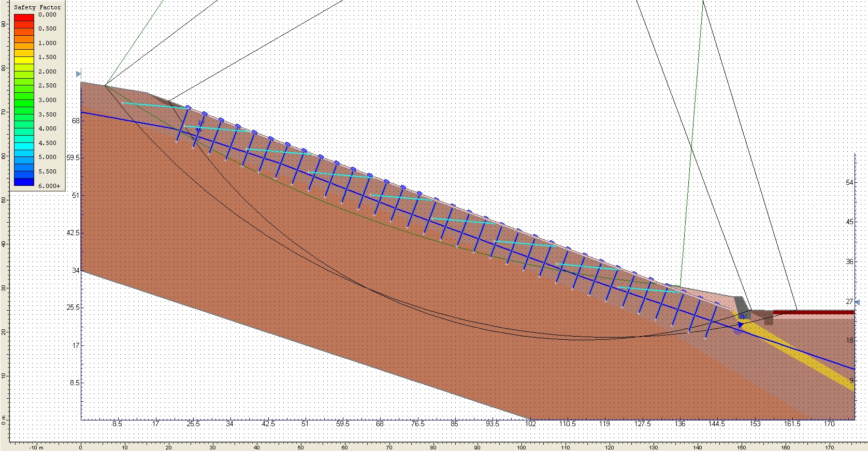Click the red 0.000 safety factor swatch

pyautogui.click(x=24, y=17)
